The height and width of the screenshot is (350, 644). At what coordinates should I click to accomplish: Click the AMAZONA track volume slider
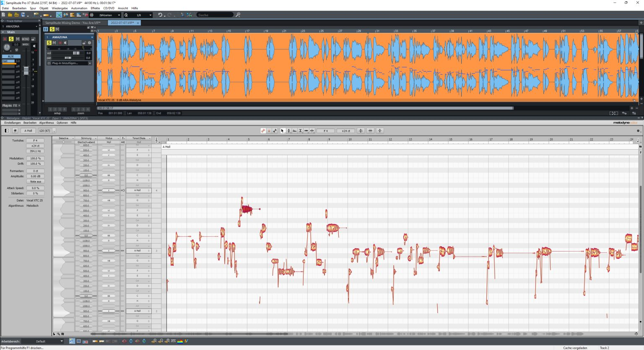click(76, 53)
